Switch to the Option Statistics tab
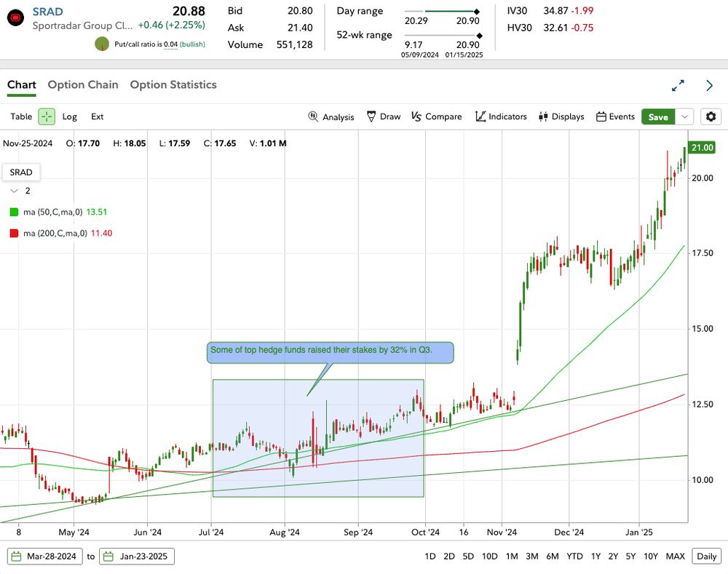 [173, 85]
